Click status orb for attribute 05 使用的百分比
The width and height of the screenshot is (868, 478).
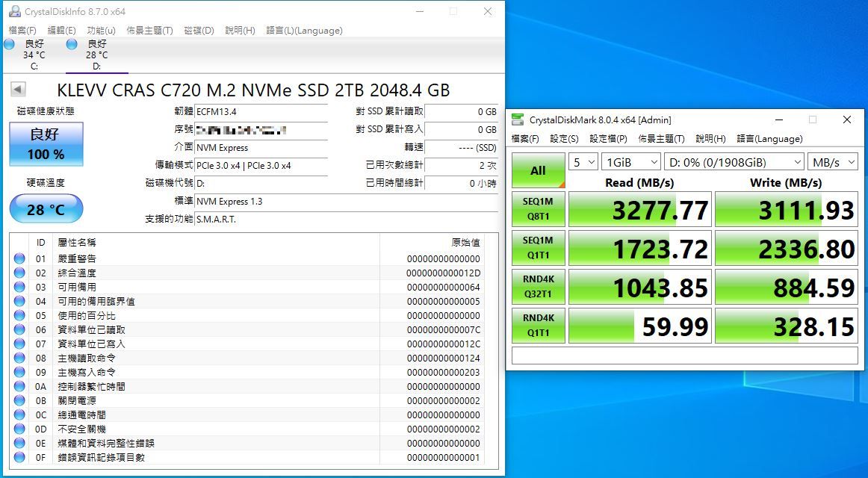coord(19,315)
